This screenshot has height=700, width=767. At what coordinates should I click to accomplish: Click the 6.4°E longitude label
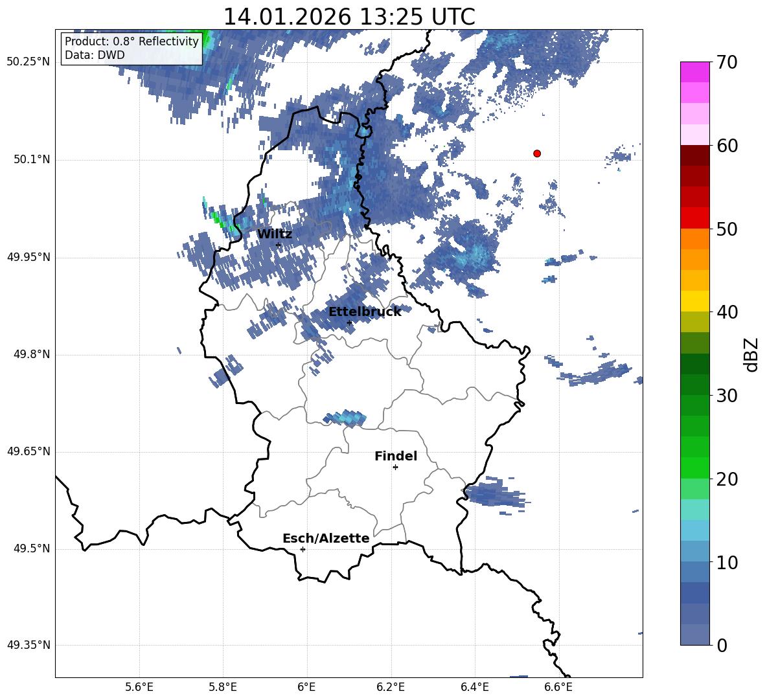pos(474,687)
